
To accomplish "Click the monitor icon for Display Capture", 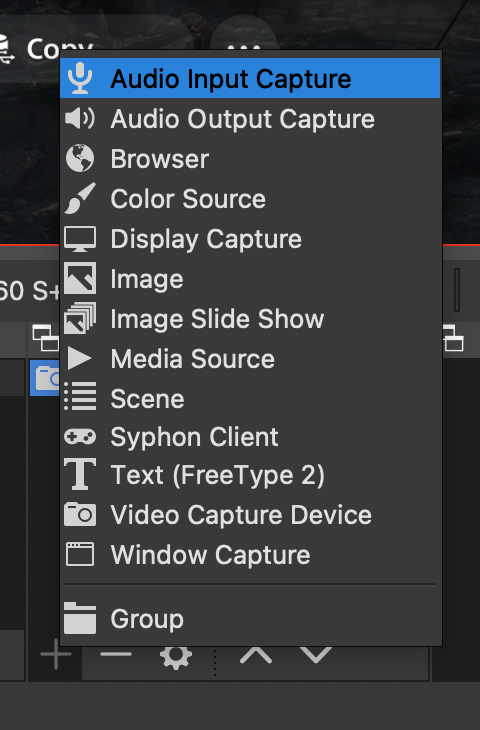I will [80, 239].
